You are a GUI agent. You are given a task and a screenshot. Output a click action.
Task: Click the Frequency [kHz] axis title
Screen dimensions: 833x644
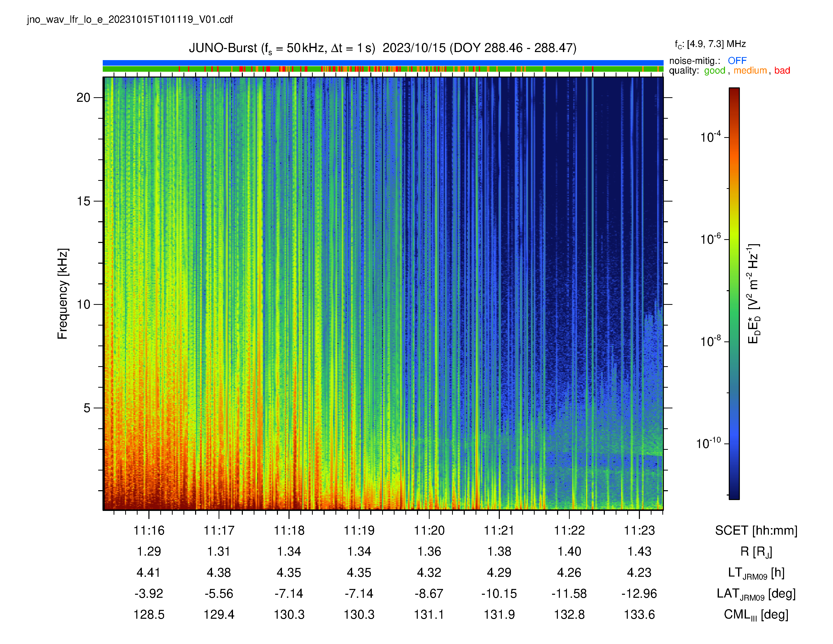point(63,294)
